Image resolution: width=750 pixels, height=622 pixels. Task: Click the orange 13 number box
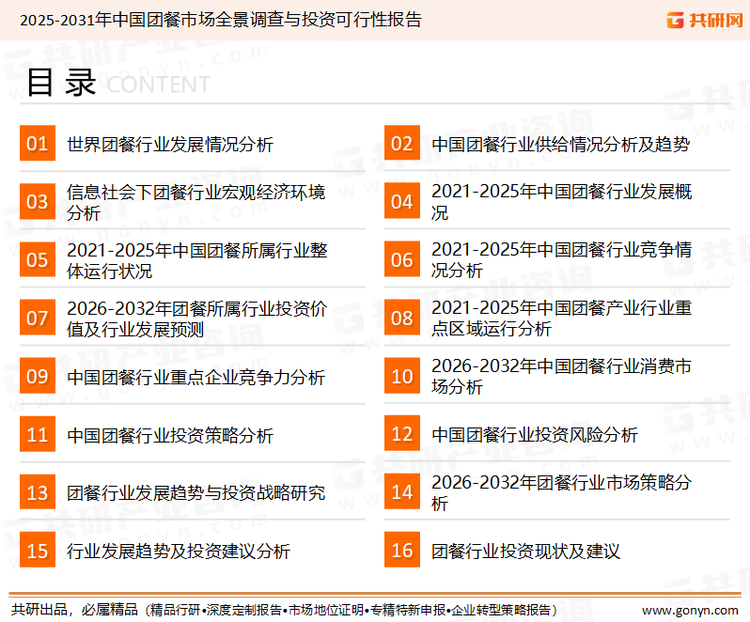click(37, 492)
